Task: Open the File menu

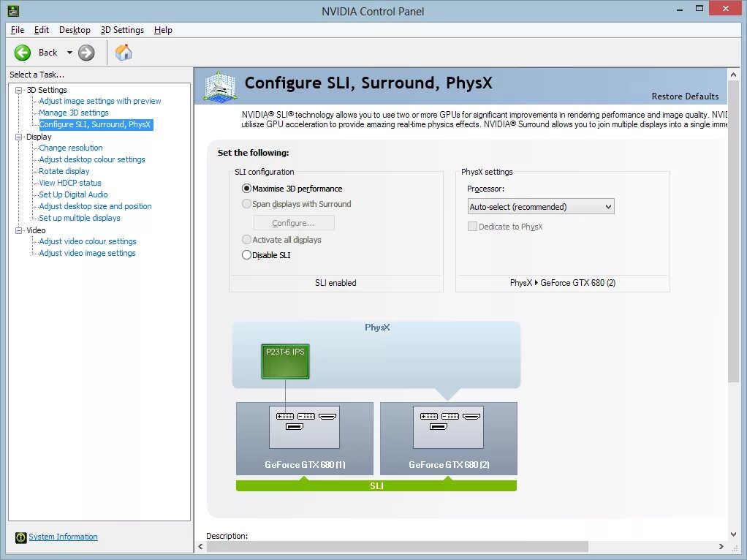Action: (x=17, y=30)
